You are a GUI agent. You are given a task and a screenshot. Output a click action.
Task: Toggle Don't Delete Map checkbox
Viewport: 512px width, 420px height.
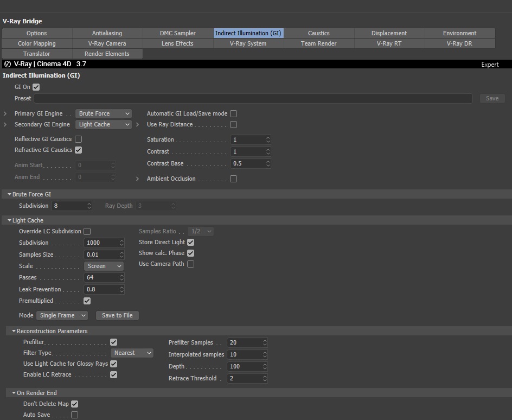[x=74, y=404]
